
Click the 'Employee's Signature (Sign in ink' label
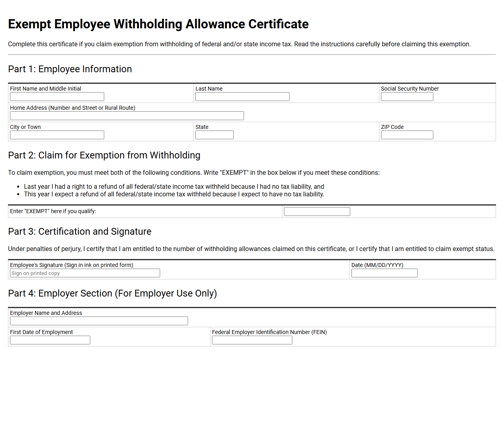click(x=71, y=265)
